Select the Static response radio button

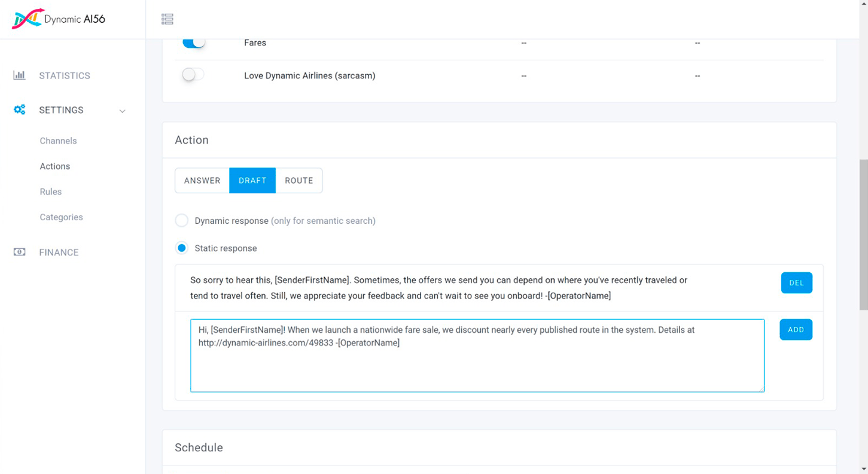point(182,248)
